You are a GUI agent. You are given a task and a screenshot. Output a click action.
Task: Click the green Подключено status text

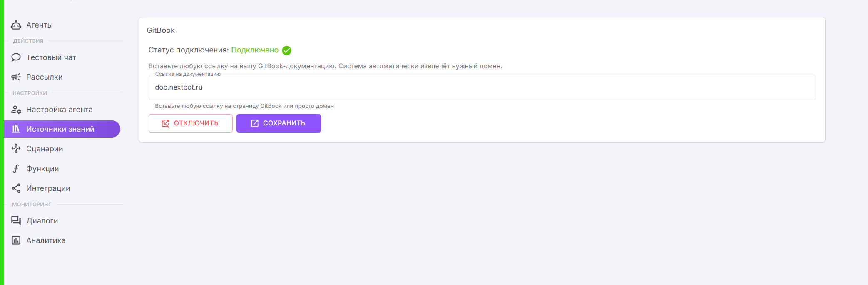point(255,50)
